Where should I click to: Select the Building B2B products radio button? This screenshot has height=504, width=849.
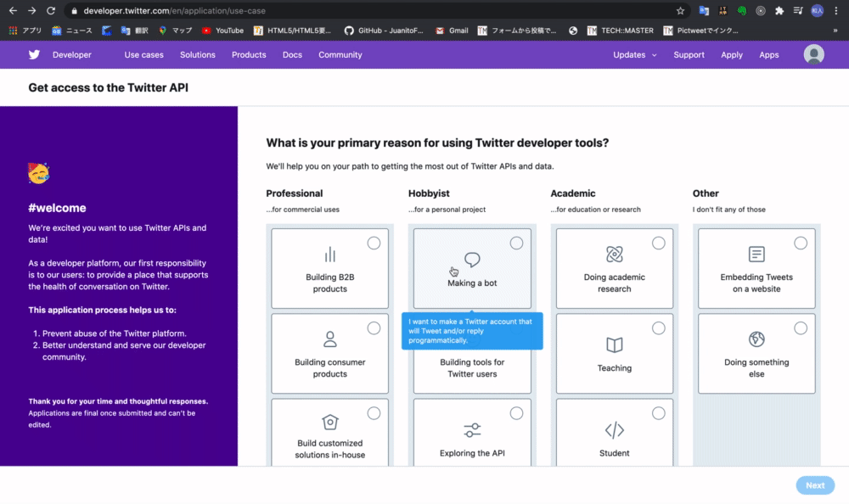(x=374, y=243)
